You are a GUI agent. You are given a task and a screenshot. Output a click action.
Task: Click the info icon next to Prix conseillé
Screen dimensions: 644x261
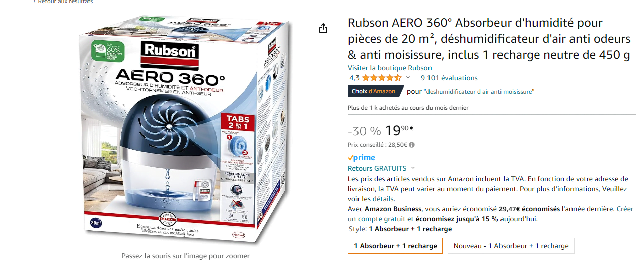pos(412,145)
